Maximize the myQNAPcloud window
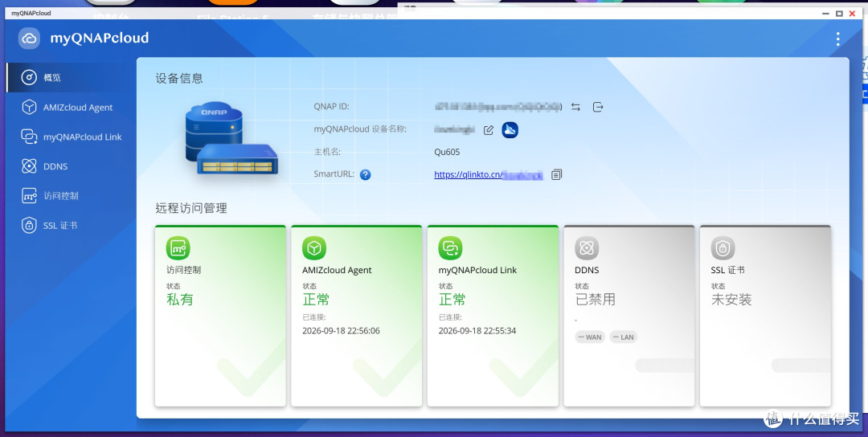Screen dimensions: 868x437 pyautogui.click(x=839, y=14)
